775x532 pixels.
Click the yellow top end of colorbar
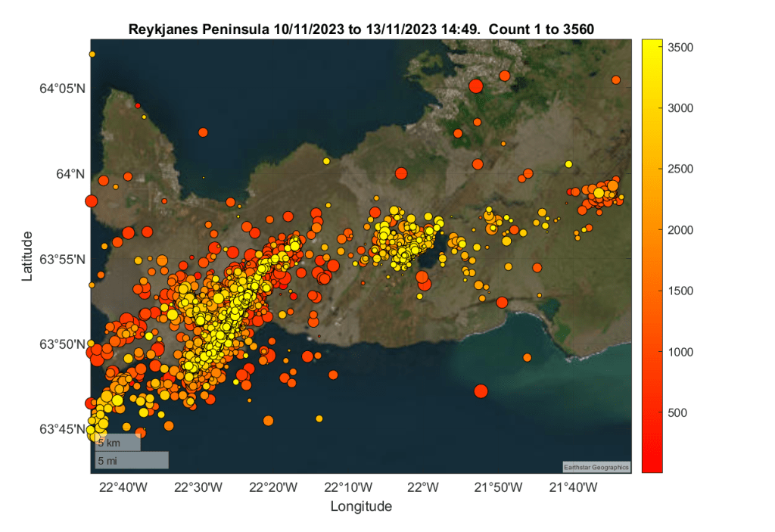[652, 44]
